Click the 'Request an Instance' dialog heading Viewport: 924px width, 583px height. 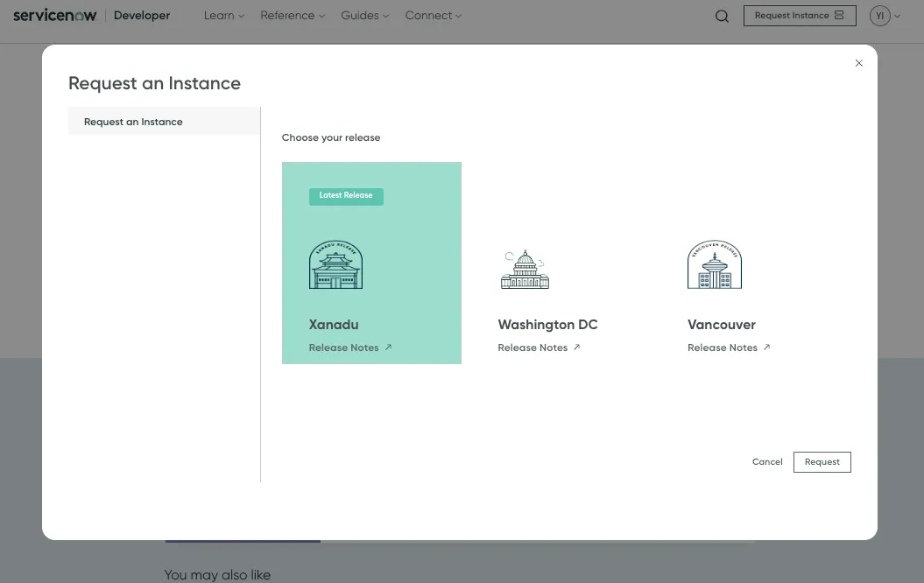click(154, 83)
